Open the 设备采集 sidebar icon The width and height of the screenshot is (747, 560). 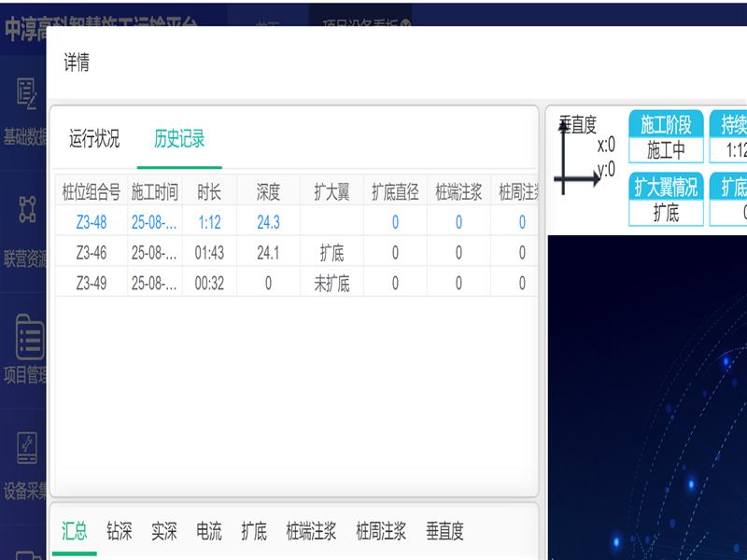tap(26, 450)
